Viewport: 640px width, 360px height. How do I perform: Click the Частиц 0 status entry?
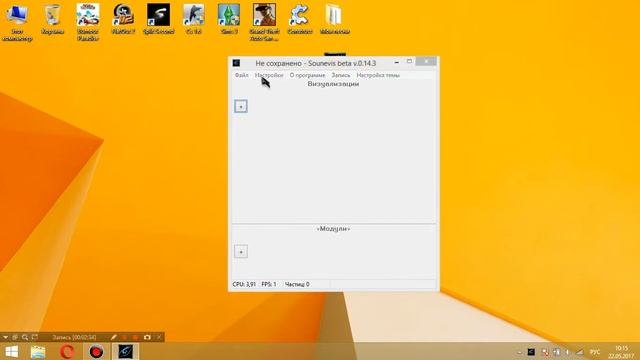[297, 284]
